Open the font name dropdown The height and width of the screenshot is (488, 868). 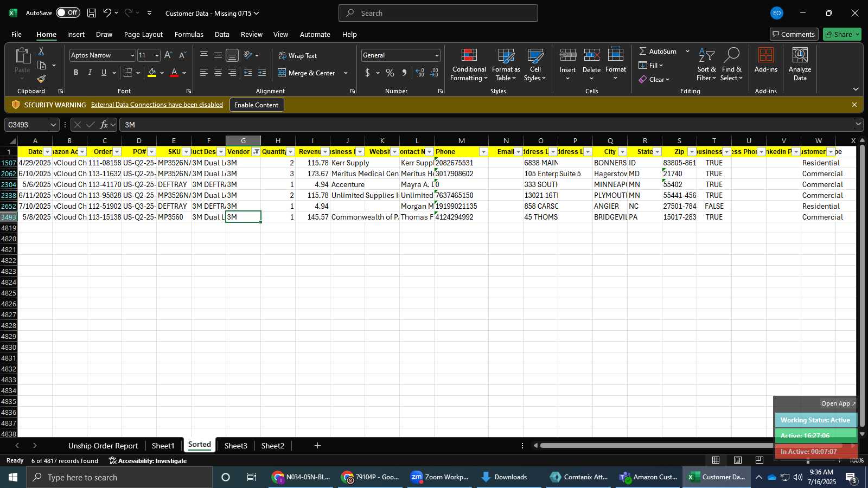point(132,55)
